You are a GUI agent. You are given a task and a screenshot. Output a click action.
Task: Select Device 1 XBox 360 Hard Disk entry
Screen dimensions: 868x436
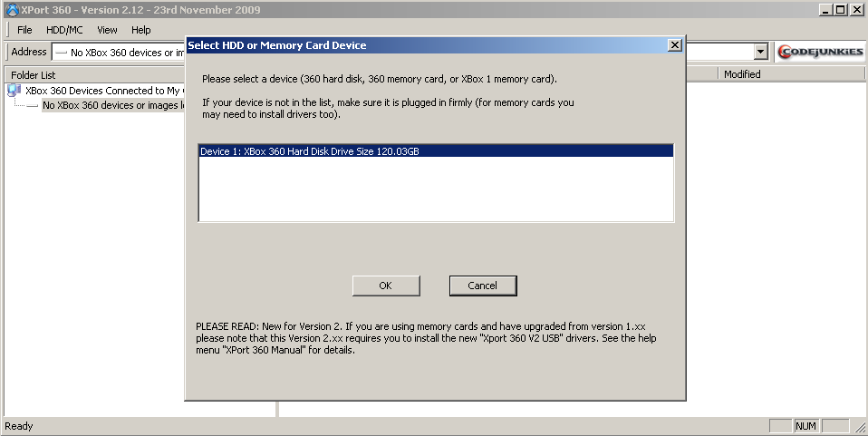click(x=436, y=151)
